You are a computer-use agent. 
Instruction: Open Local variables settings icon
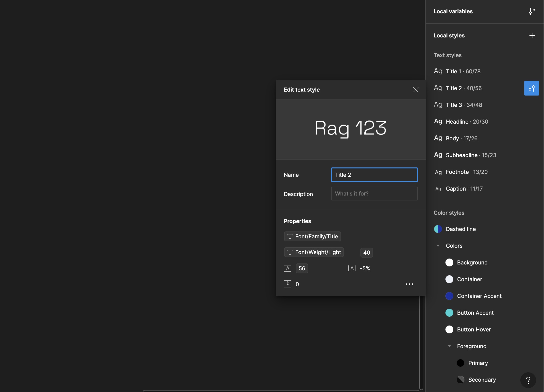(532, 11)
